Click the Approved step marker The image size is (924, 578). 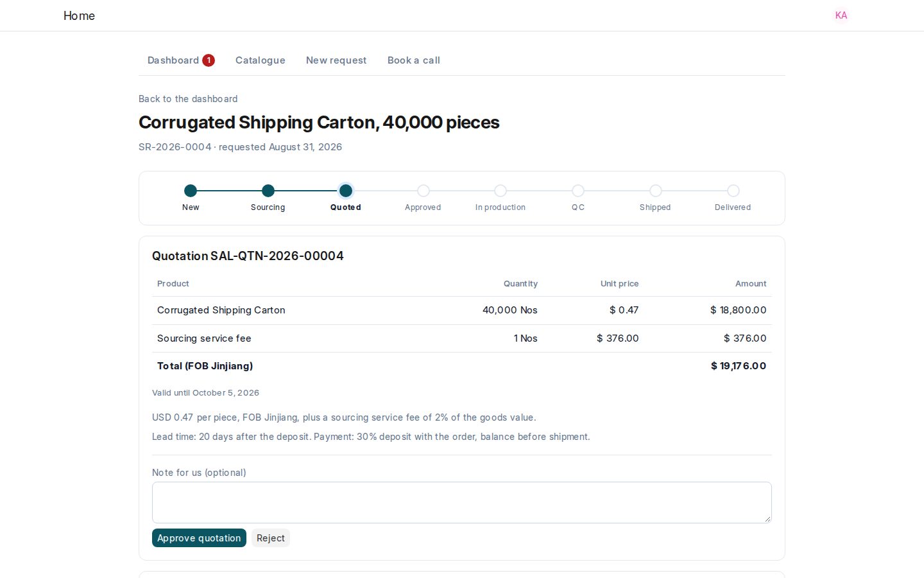click(424, 191)
